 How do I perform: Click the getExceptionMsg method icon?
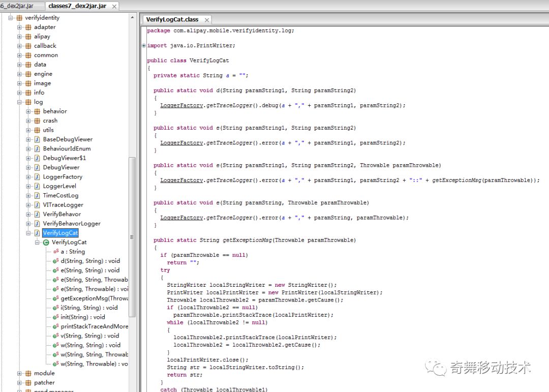pos(56,298)
